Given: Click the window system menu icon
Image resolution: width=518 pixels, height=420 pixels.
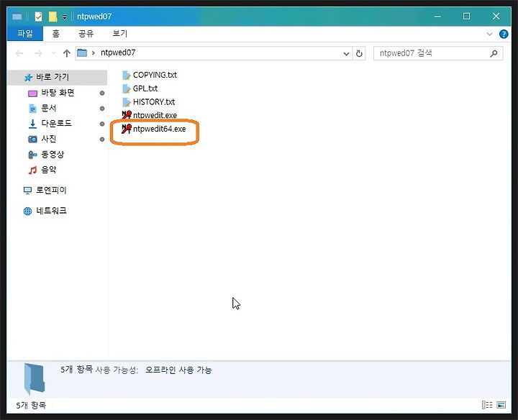Looking at the screenshot, I should click(17, 17).
